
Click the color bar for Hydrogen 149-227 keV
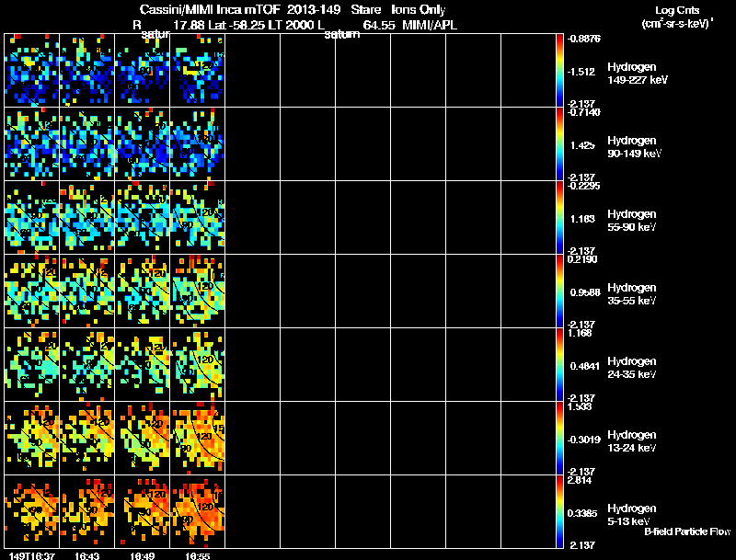(559, 71)
